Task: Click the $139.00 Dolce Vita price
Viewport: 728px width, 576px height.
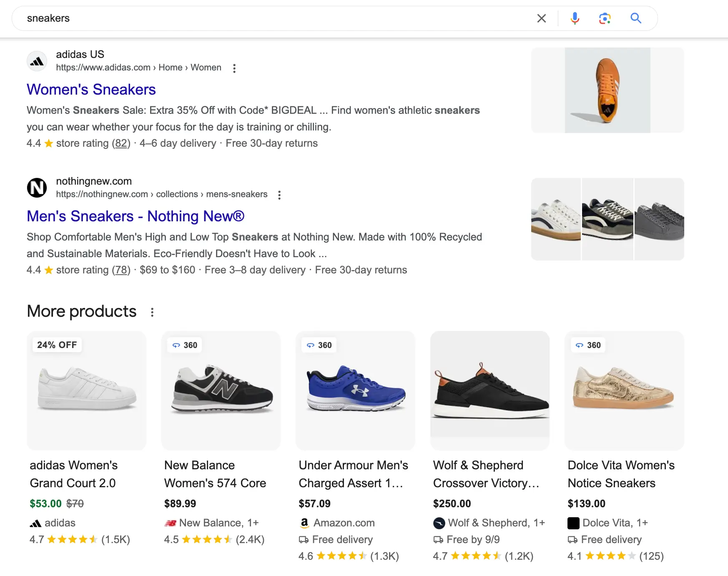Action: [x=586, y=504]
